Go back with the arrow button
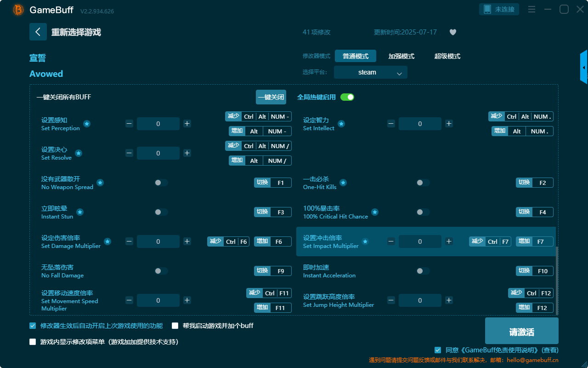Viewport: 588px width, 368px height. click(38, 32)
